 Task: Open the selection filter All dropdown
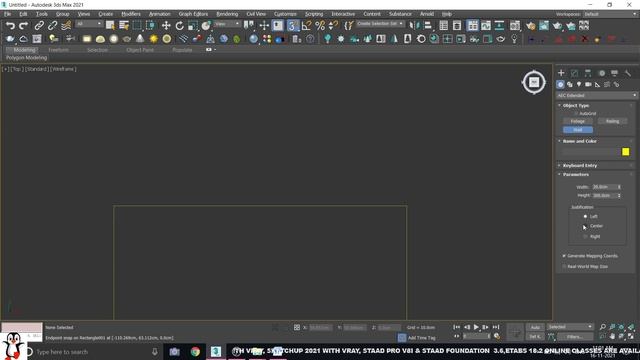coord(89,24)
